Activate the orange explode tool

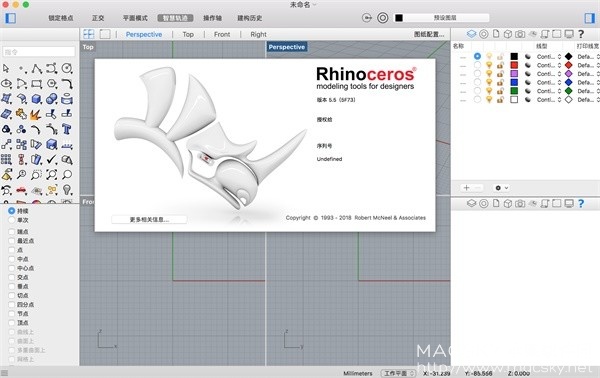point(36,114)
